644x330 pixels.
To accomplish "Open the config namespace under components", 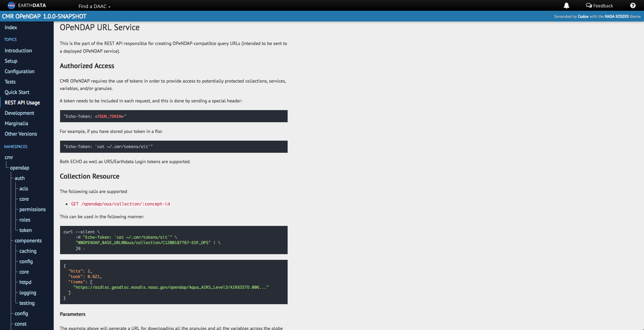I will pyautogui.click(x=26, y=262).
